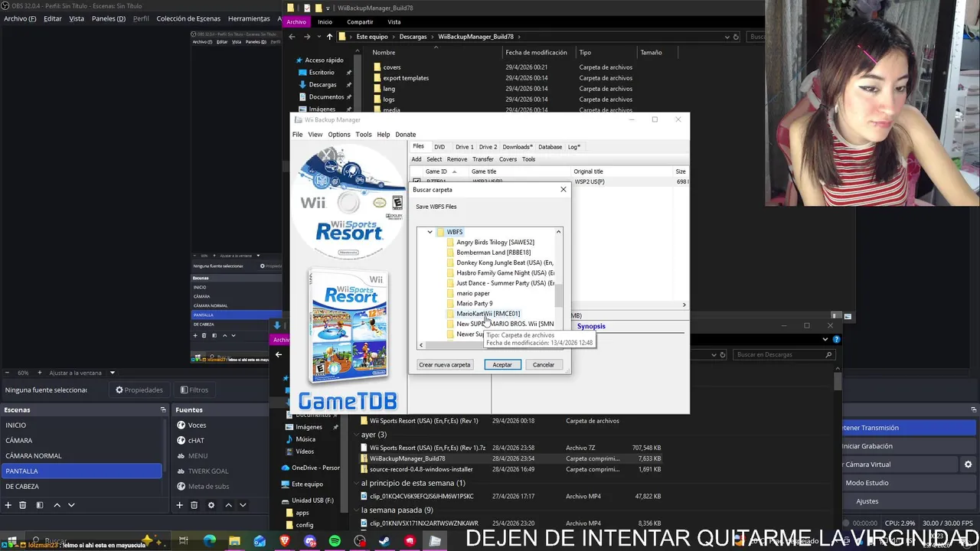Open source properties gear in Fuentes toolbar
Viewport: 980px width, 551px height.
210,505
